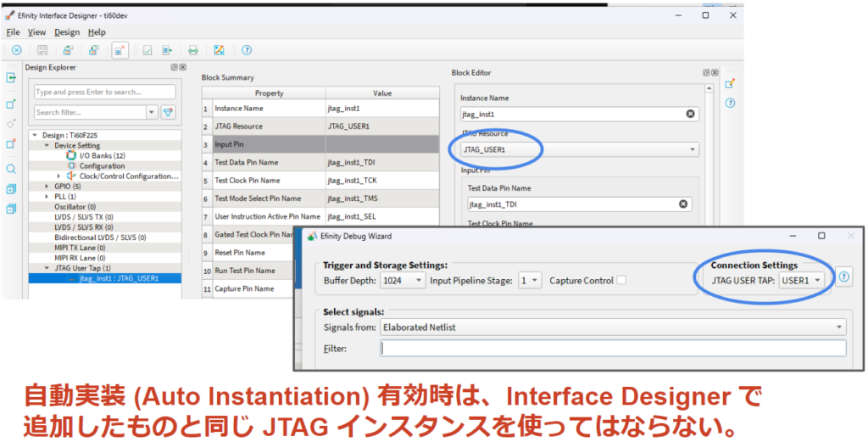Open the Design menu
The image size is (868, 442).
(x=67, y=32)
